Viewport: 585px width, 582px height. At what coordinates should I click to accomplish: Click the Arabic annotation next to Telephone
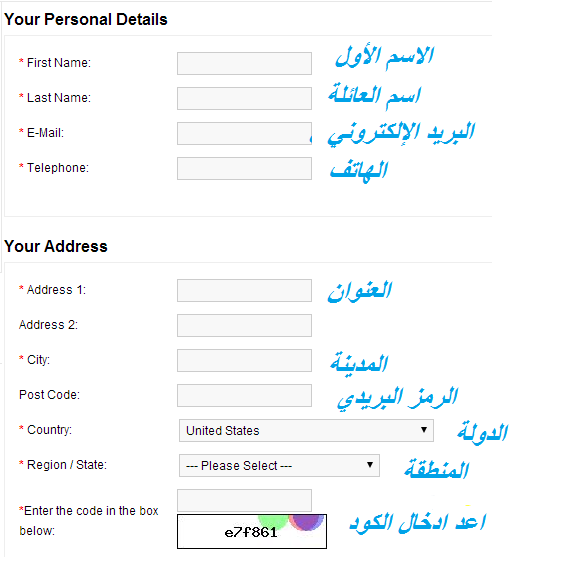359,171
